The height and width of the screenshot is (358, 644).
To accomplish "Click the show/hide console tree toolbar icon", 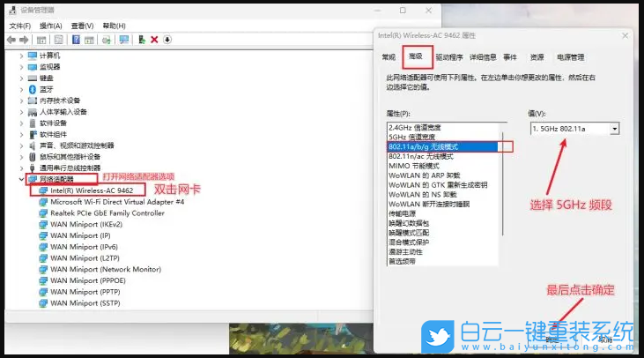I will click(x=41, y=40).
